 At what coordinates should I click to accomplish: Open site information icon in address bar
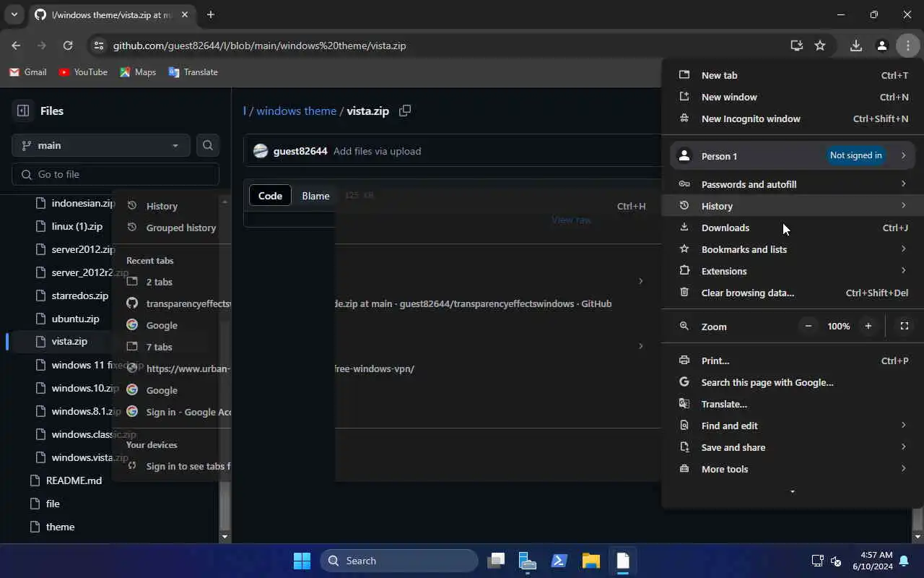(98, 46)
